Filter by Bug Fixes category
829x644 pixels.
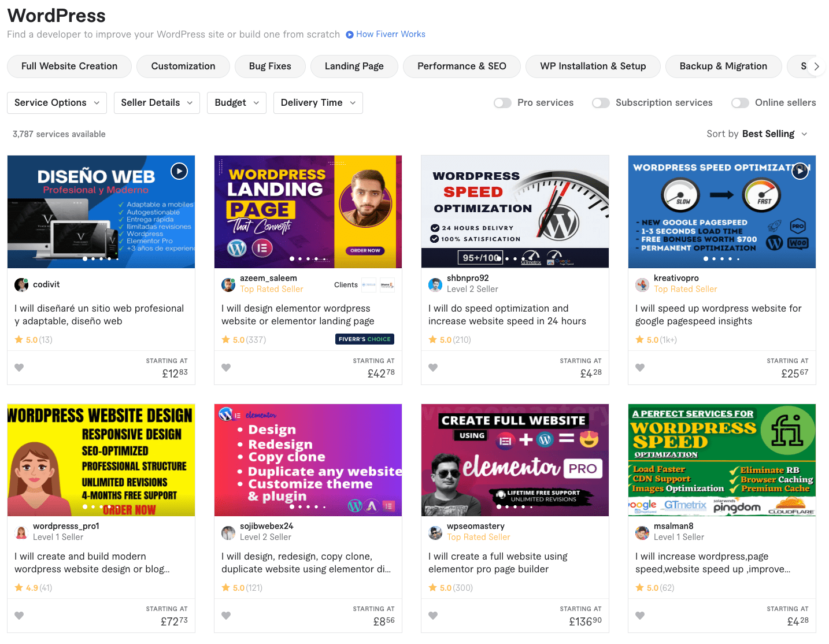[270, 66]
